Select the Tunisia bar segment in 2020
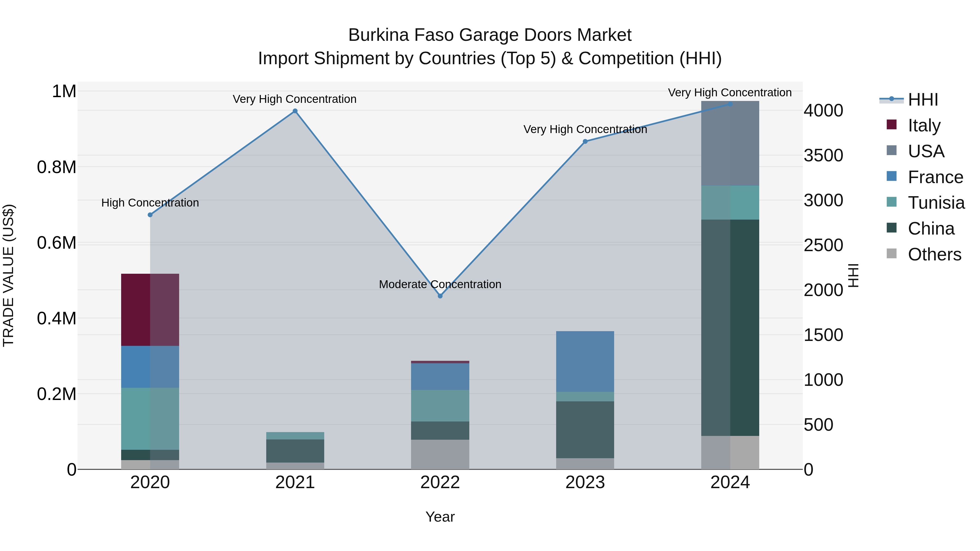The width and height of the screenshot is (980, 551). pos(150,419)
